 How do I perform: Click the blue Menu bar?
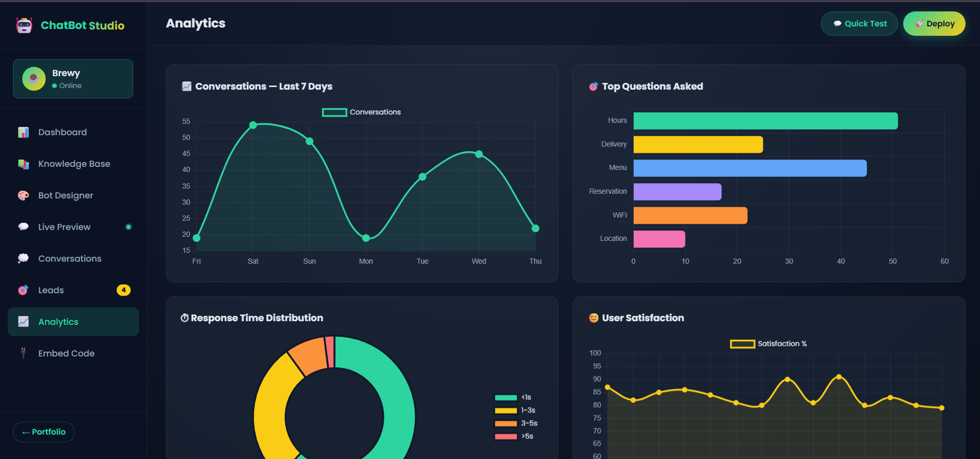coord(750,168)
